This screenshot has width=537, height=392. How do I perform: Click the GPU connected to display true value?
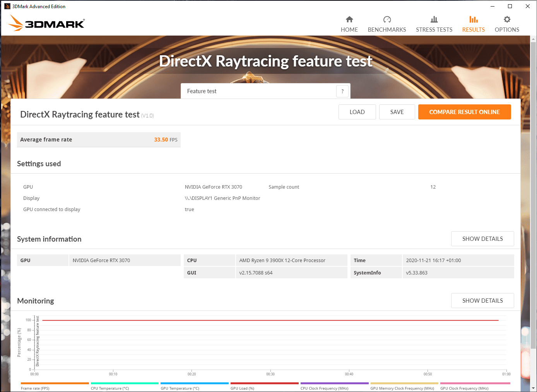pos(189,210)
